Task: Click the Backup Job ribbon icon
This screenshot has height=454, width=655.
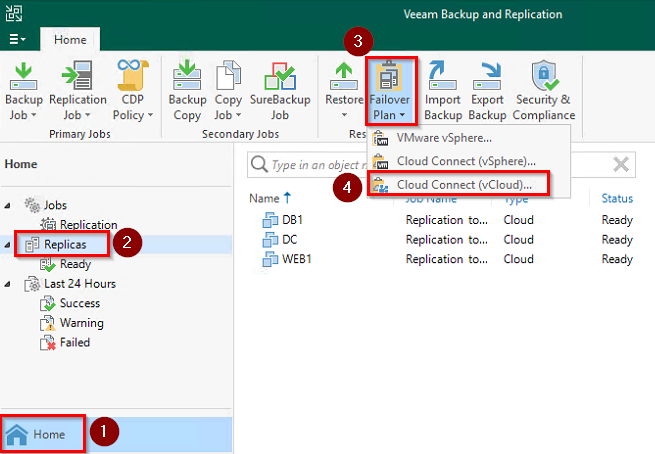Action: [23, 76]
